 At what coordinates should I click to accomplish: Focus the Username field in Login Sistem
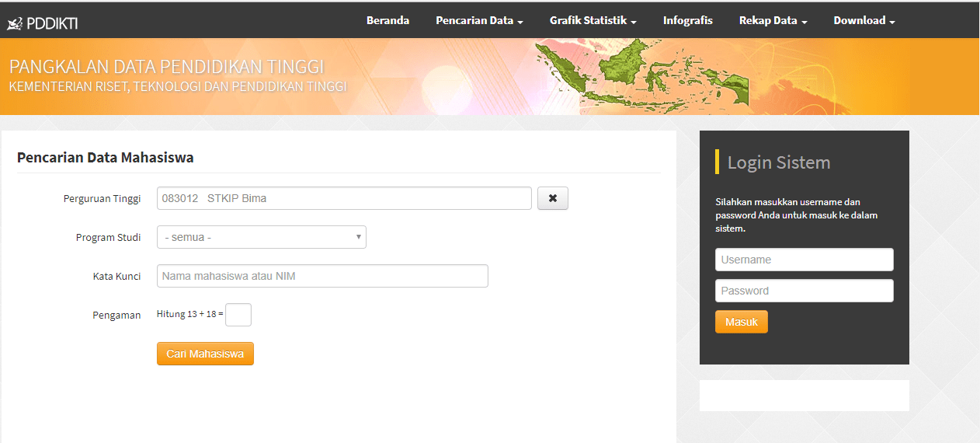point(805,260)
